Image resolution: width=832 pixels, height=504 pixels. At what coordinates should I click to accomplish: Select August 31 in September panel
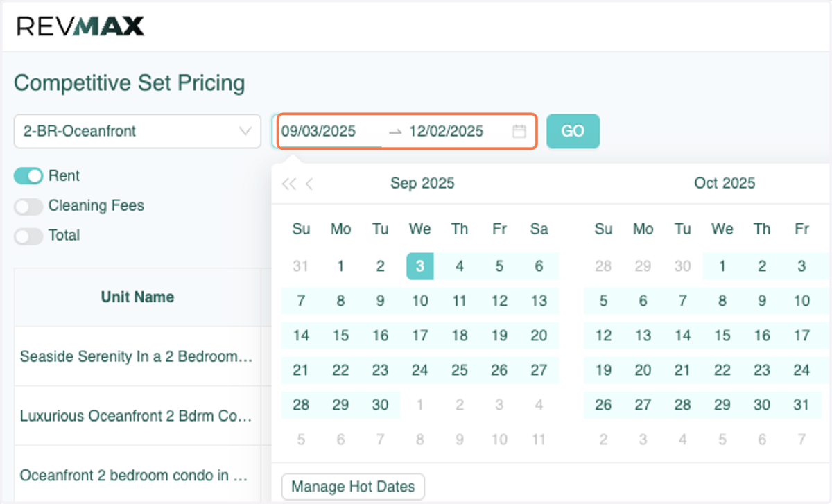coord(300,266)
